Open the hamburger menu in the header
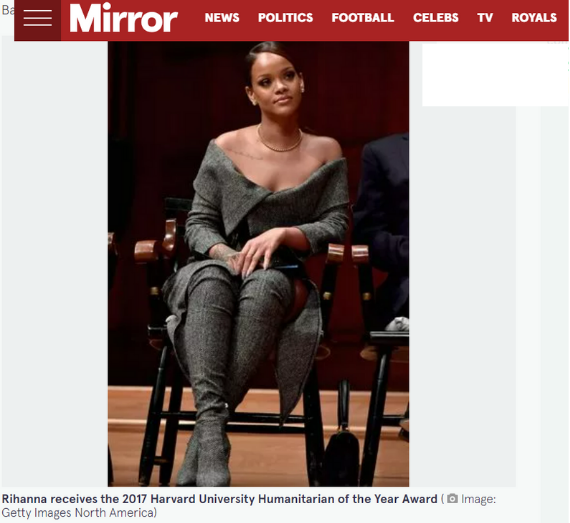This screenshot has width=570, height=523. pos(37,19)
